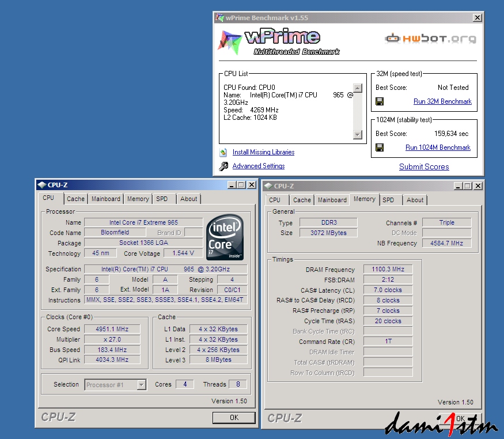Click the left CPU-Z title bar icon
This screenshot has height=439, width=504.
coord(42,185)
